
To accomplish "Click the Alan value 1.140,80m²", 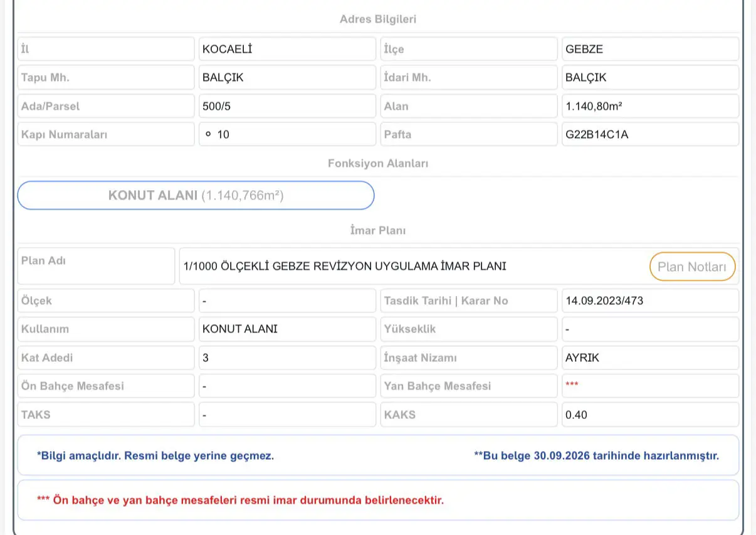I will pos(594,107).
